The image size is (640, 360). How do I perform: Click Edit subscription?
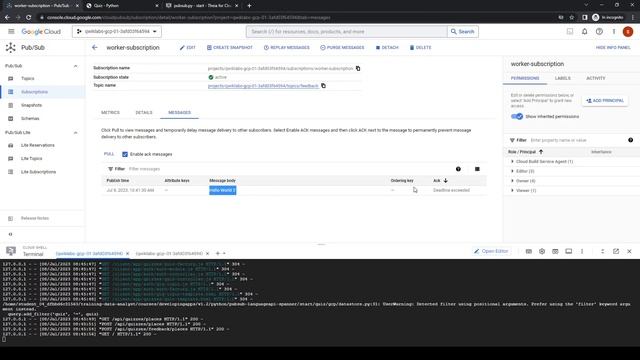(188, 47)
